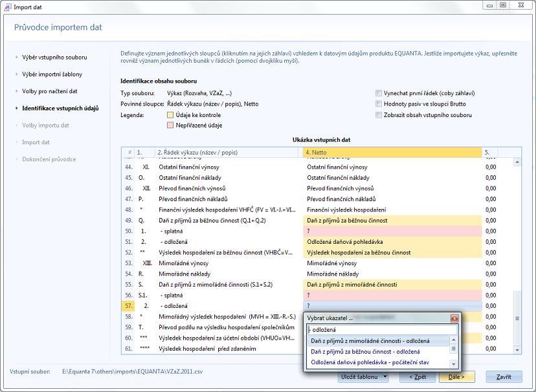Choose Daň z příjmů za běžnou činnost - odložená
Screen dimensions: 536x392
[379, 351]
